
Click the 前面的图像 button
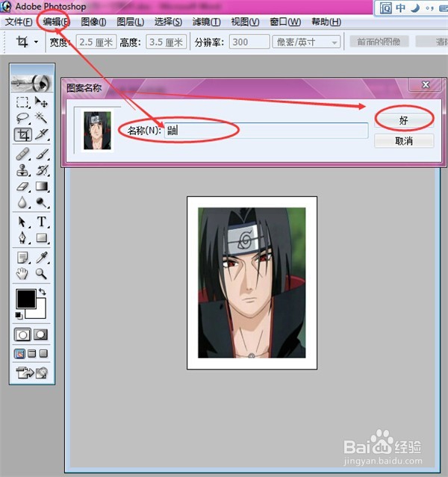click(379, 42)
